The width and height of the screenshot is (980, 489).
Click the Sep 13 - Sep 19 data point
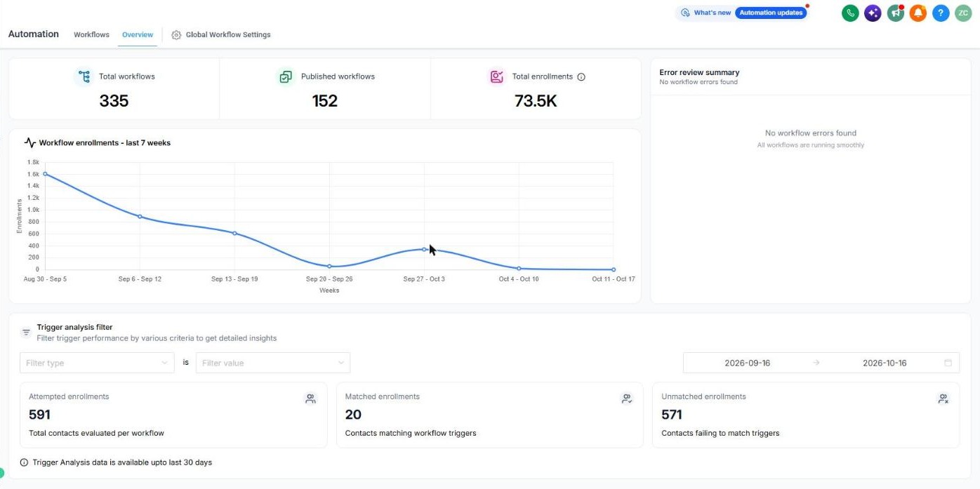[234, 233]
